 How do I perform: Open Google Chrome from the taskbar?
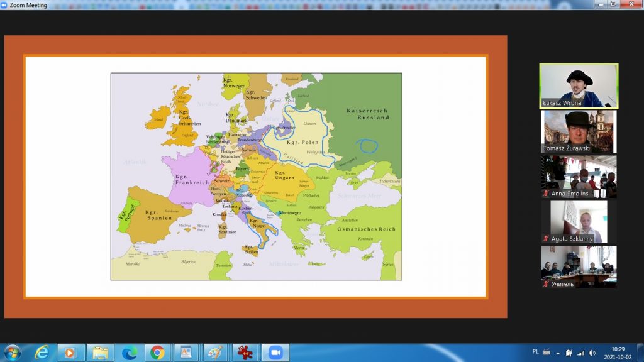pyautogui.click(x=157, y=353)
